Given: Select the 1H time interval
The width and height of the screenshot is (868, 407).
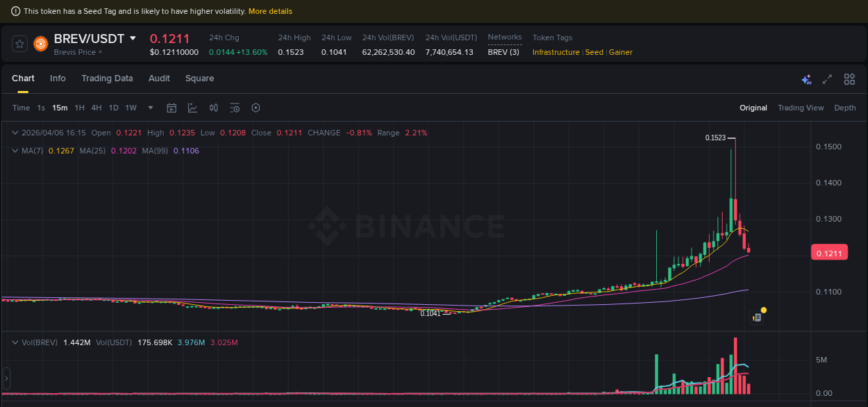Looking at the screenshot, I should point(79,108).
